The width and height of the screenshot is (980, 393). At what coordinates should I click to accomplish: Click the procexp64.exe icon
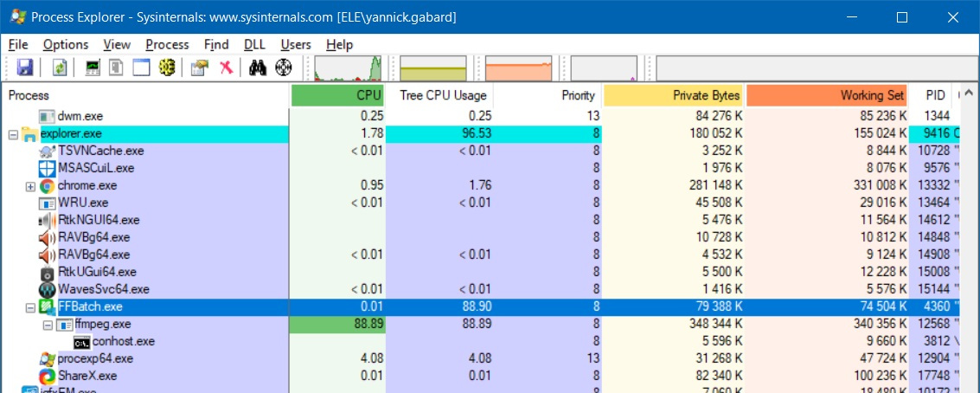click(x=47, y=359)
